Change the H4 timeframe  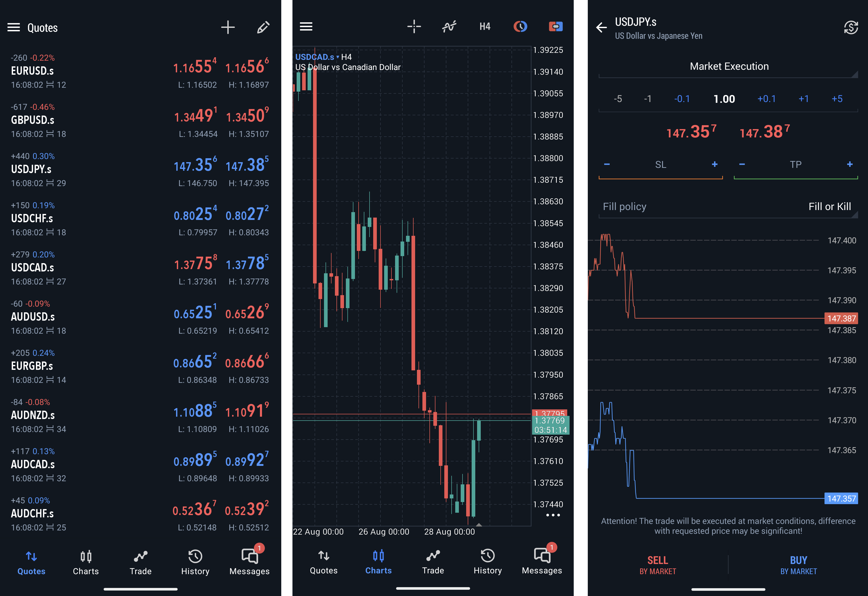click(485, 27)
